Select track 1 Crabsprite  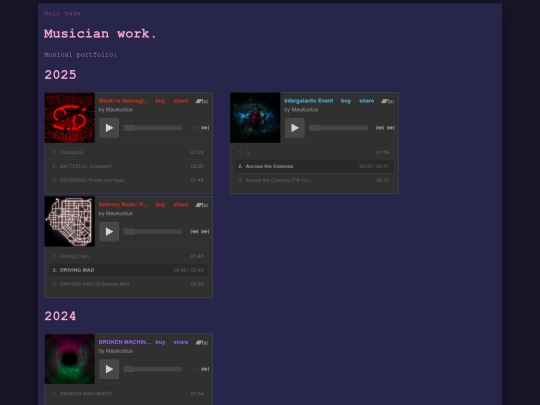128,152
